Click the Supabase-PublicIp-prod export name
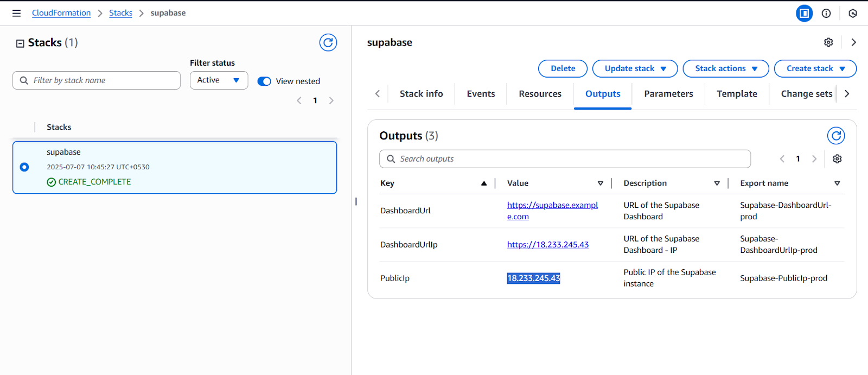The image size is (868, 375). click(x=783, y=278)
